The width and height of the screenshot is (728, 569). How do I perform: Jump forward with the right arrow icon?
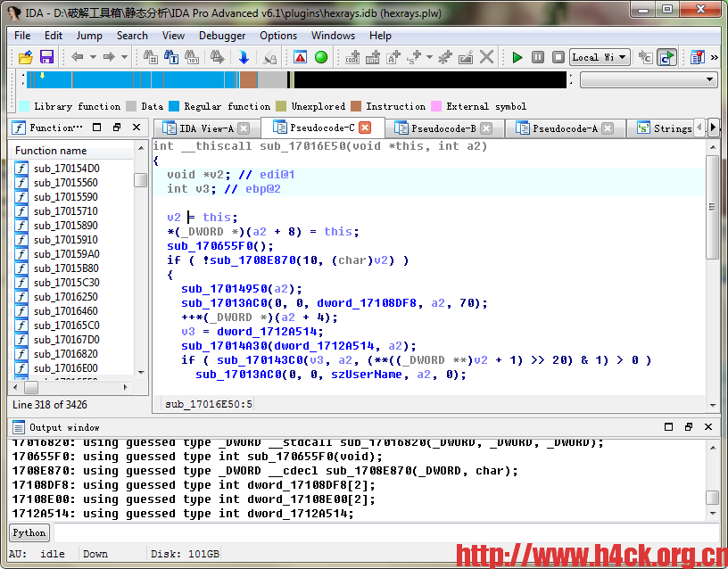[109, 57]
